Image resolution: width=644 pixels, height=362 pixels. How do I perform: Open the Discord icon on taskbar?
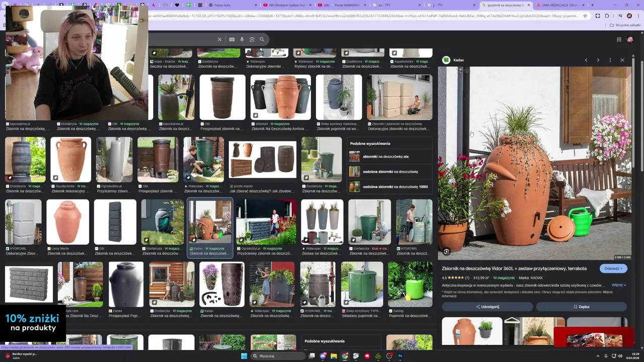click(x=323, y=356)
